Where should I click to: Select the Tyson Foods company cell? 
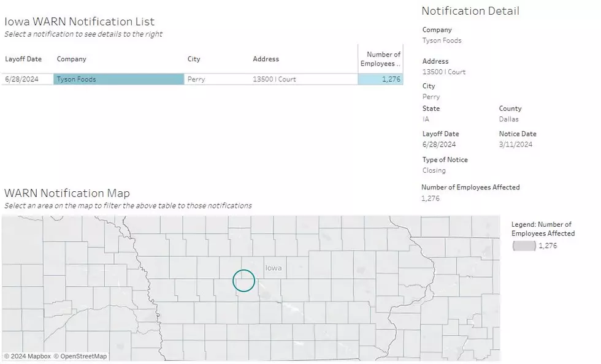coord(118,79)
